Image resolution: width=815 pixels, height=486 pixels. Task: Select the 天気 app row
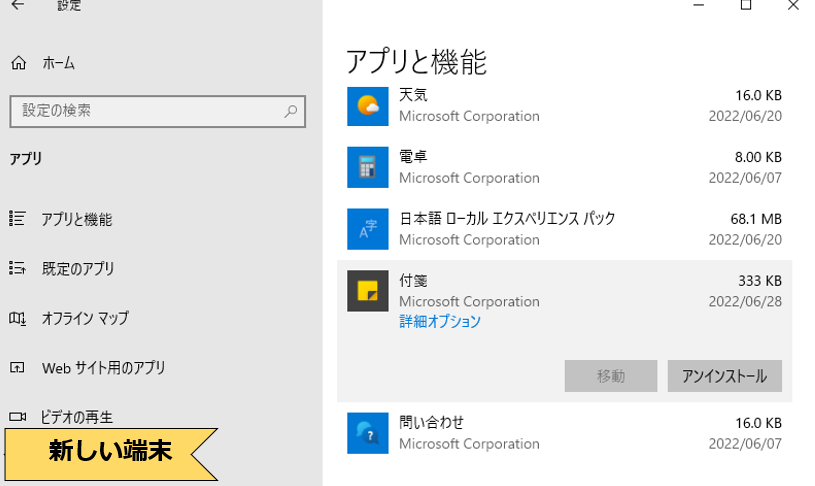[x=564, y=106]
